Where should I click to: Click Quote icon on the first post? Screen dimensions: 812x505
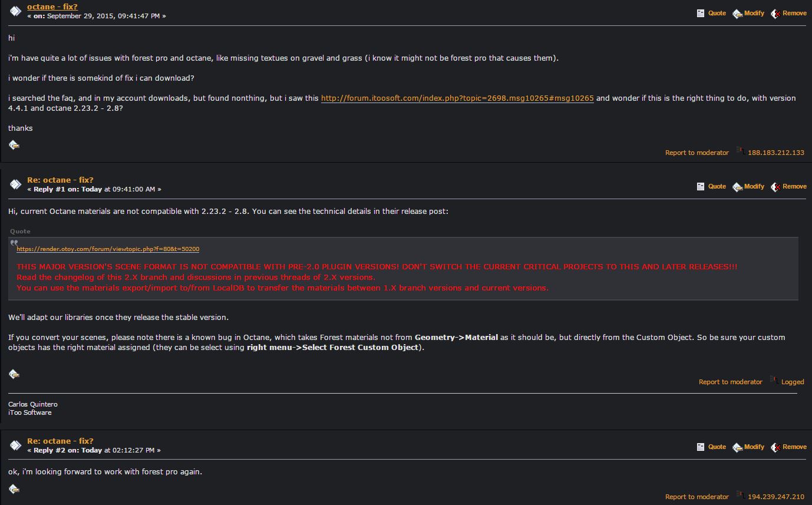701,13
